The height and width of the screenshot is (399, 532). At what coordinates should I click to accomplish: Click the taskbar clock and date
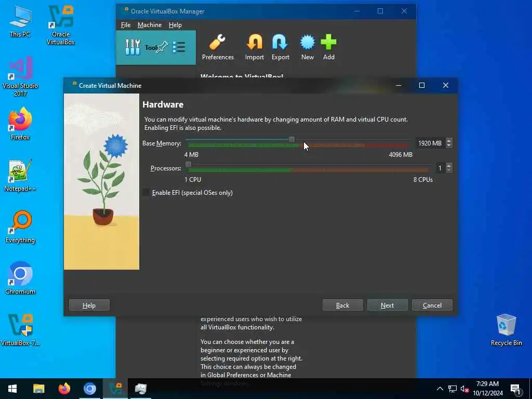[487, 389]
